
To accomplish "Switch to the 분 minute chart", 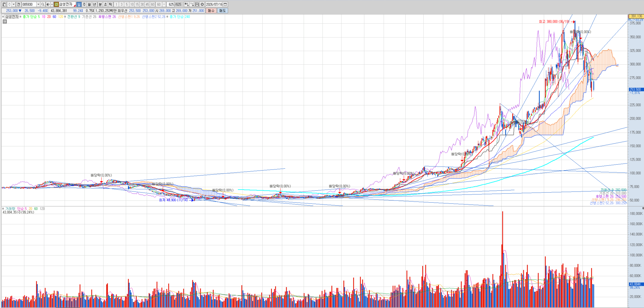I will click(x=100, y=5).
